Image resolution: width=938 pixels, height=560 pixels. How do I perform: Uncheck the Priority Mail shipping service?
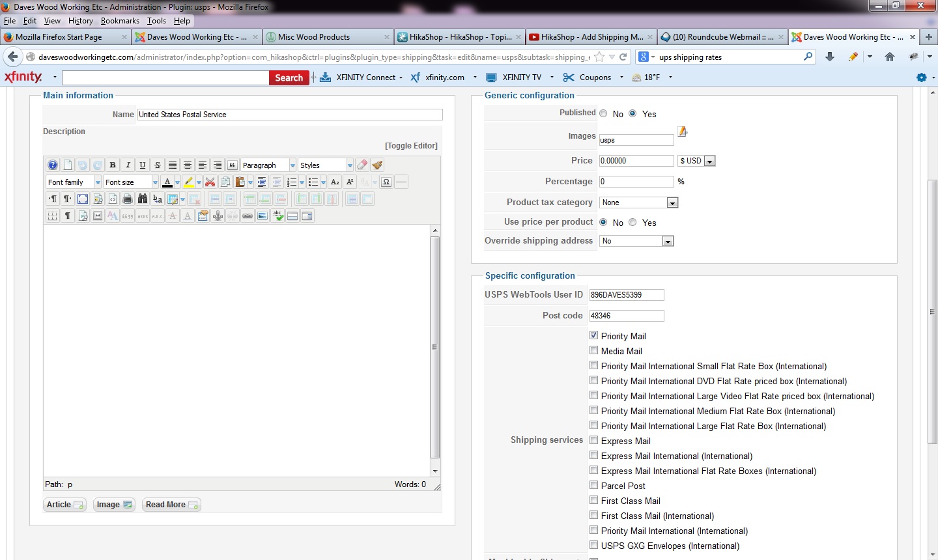593,335
